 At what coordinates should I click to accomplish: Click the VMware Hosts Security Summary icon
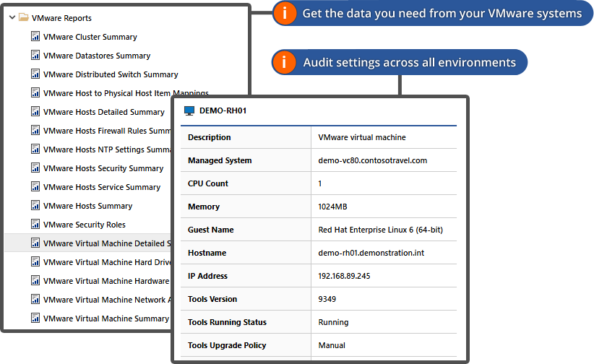coord(35,168)
